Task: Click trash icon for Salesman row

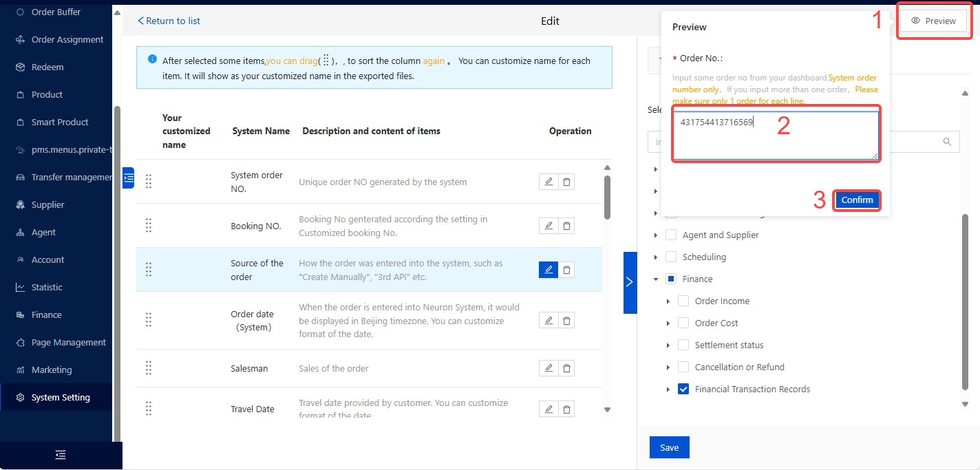Action: (566, 368)
